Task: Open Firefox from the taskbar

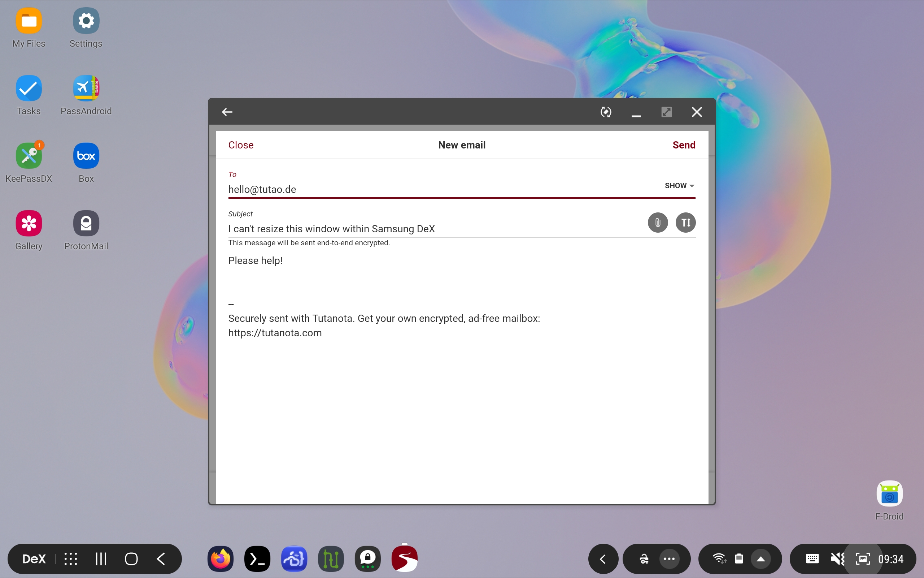Action: (x=221, y=559)
